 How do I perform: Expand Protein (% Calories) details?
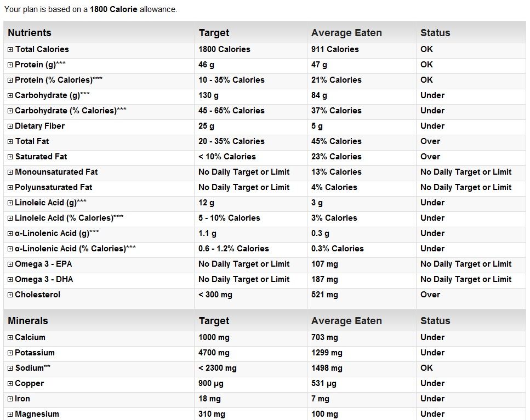[10, 80]
